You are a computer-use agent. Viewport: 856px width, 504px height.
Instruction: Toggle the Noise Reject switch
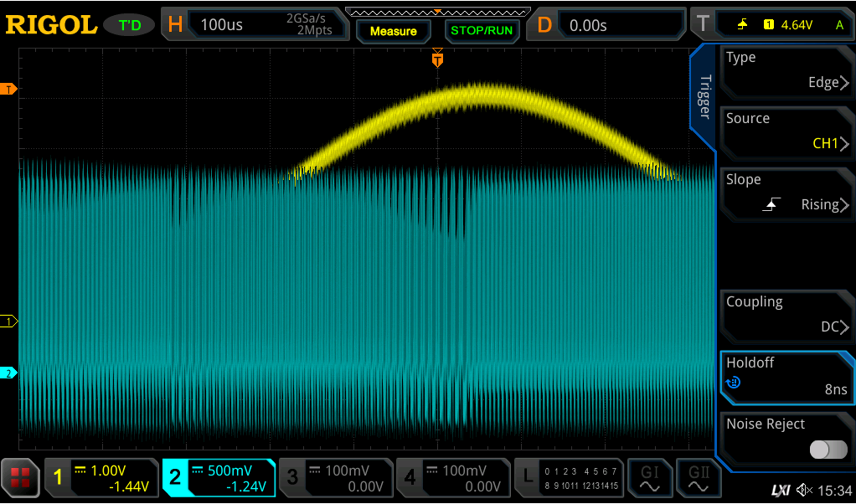pos(828,450)
